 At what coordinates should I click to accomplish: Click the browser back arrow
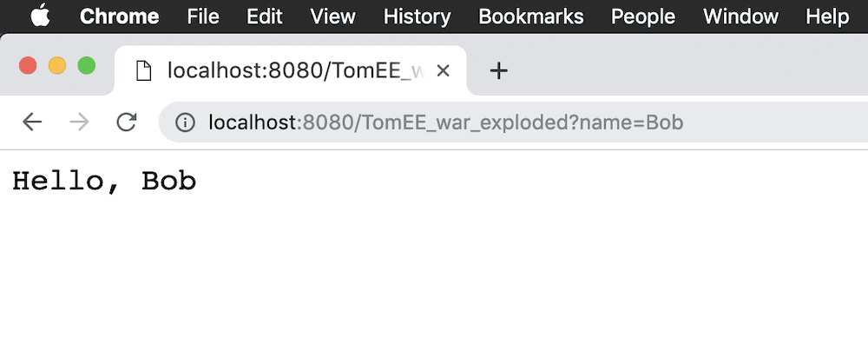pyautogui.click(x=32, y=122)
